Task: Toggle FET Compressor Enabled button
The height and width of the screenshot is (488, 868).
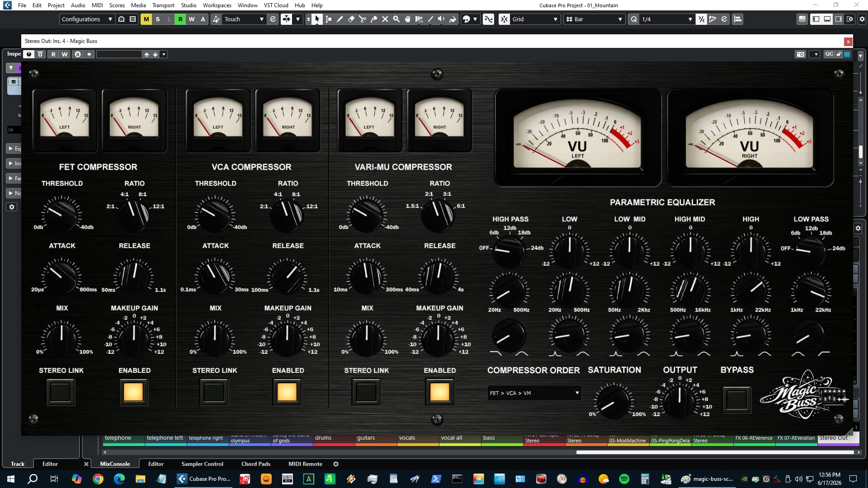Action: pyautogui.click(x=133, y=392)
